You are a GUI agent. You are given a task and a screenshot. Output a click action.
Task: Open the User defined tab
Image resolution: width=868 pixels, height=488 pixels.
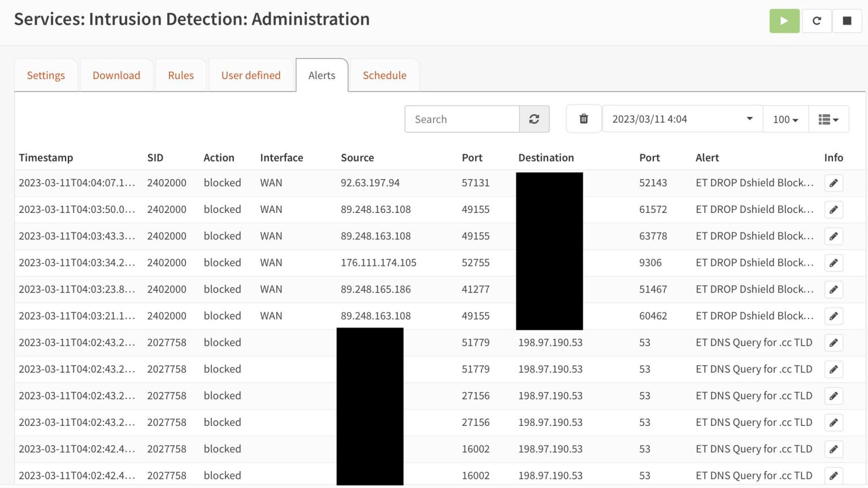pyautogui.click(x=251, y=75)
